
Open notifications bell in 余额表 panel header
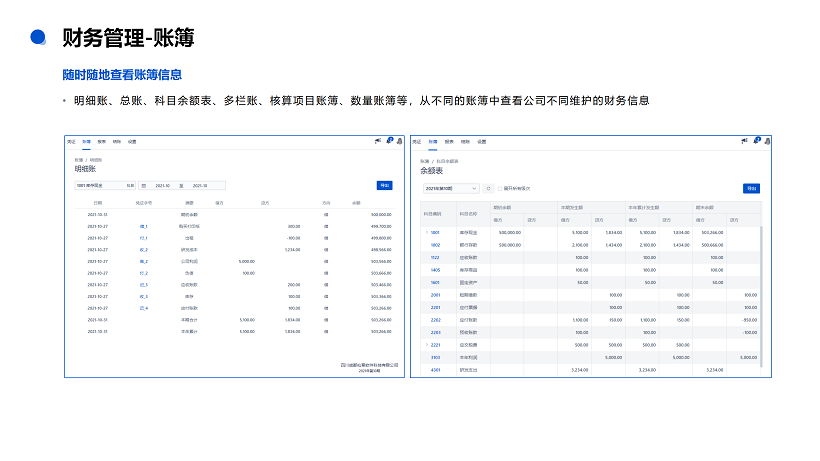757,141
